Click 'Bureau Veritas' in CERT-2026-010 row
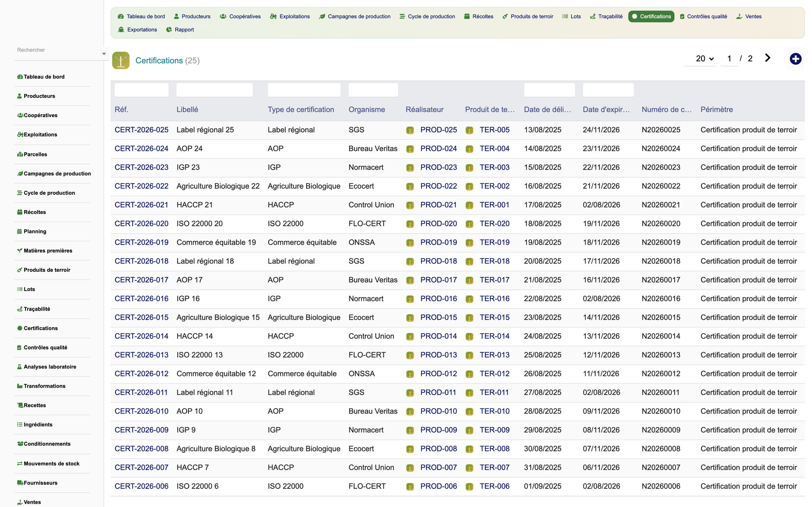Viewport: 812px width, 507px height. pos(373,412)
